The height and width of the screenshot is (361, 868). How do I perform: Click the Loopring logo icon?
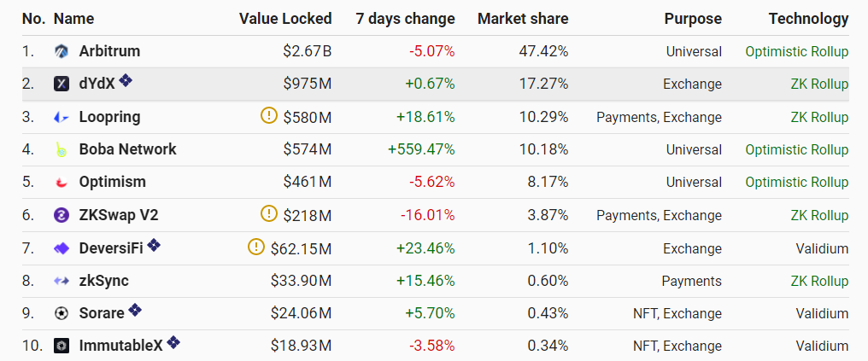click(x=62, y=117)
